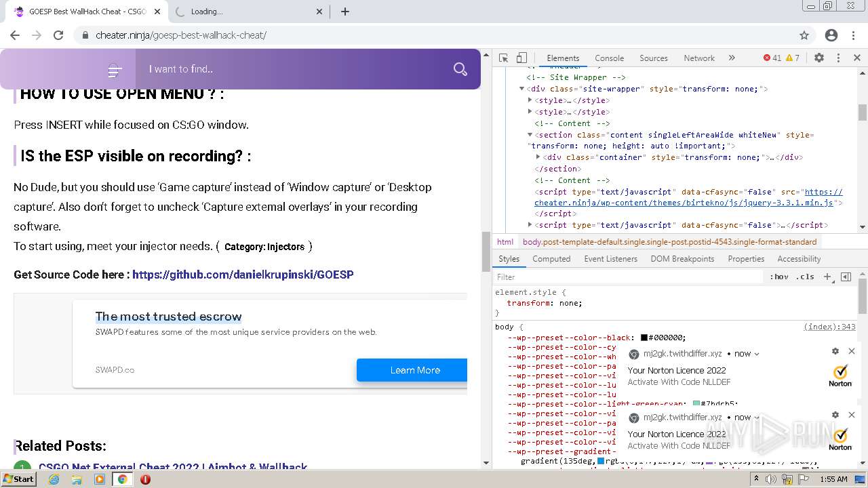Viewport: 868px width, 488px height.
Task: Open the GOESP GitHub source link
Action: [243, 274]
